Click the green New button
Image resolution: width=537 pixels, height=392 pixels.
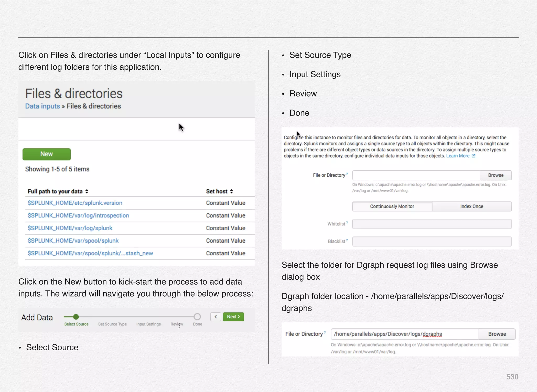pos(47,154)
